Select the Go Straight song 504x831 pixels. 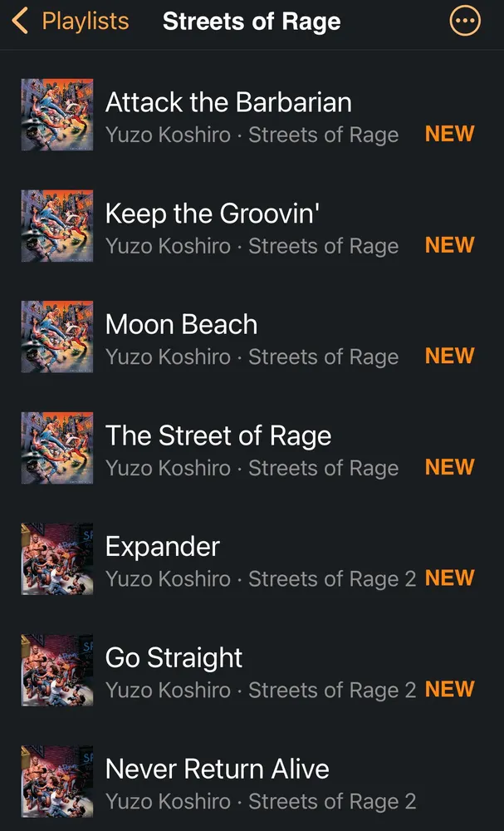(174, 657)
